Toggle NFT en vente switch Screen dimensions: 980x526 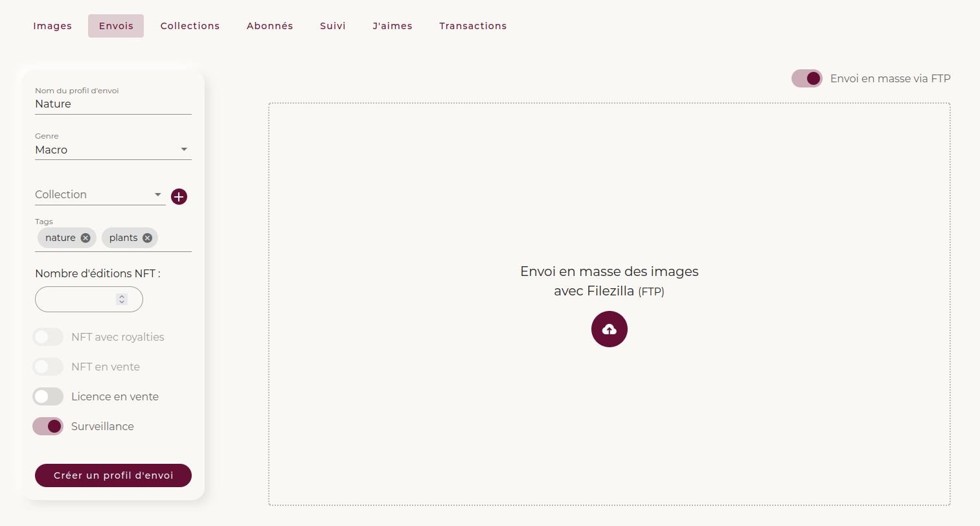[x=48, y=367]
